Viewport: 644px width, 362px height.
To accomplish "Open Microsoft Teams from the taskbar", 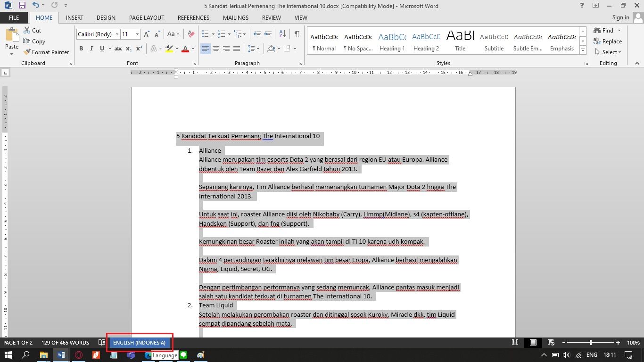I will [x=131, y=355].
